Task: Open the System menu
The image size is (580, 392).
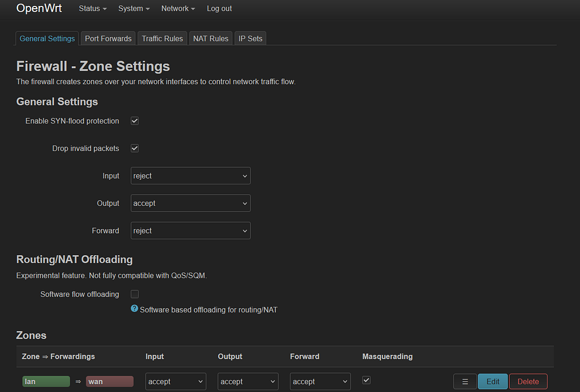Action: 134,9
